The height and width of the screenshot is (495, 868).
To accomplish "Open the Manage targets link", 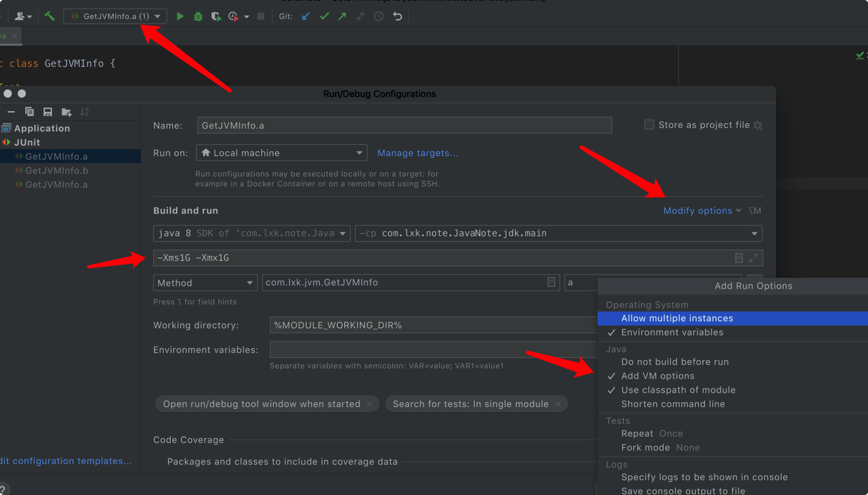I will click(x=418, y=153).
